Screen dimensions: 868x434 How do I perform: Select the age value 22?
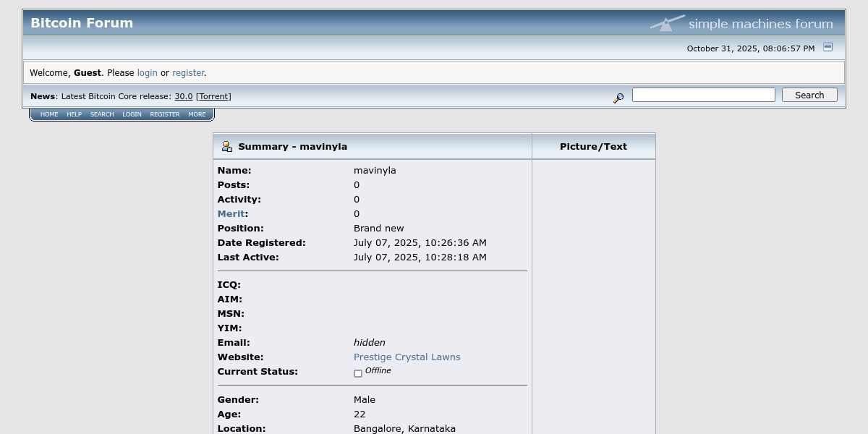coord(359,414)
